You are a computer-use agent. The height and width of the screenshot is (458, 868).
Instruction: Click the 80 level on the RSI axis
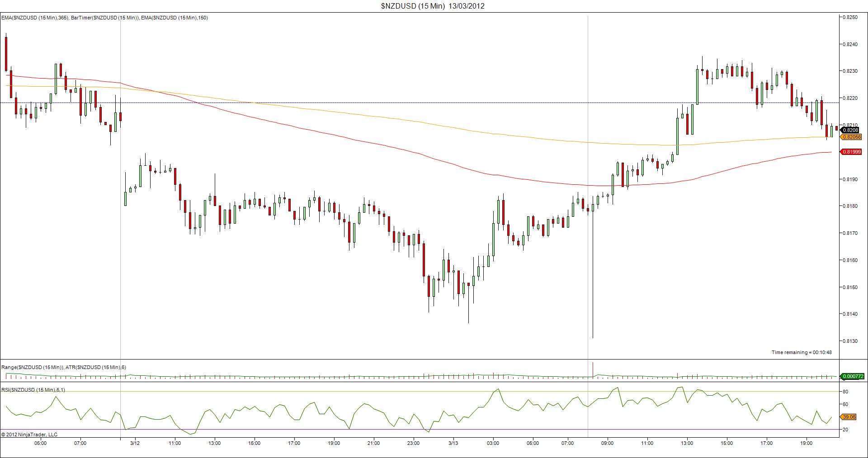click(845, 391)
